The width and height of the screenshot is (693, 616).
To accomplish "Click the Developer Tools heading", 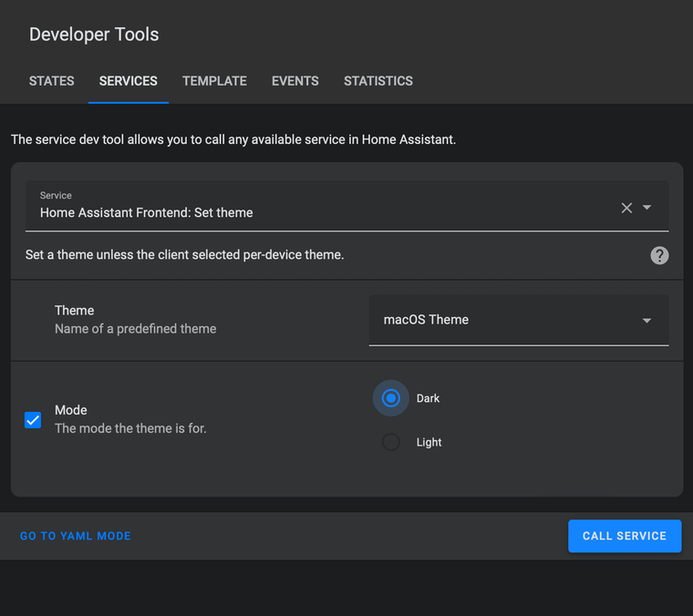I will (94, 35).
